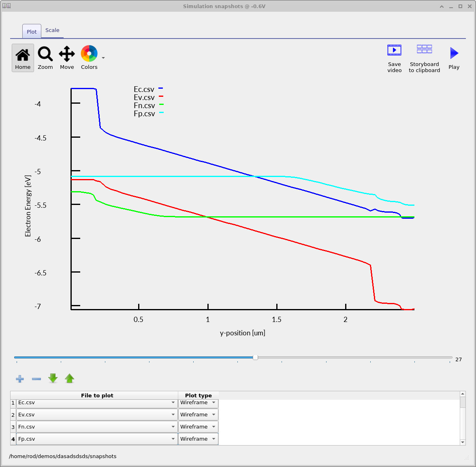Activate the Move tool
The image size is (476, 467).
point(67,58)
